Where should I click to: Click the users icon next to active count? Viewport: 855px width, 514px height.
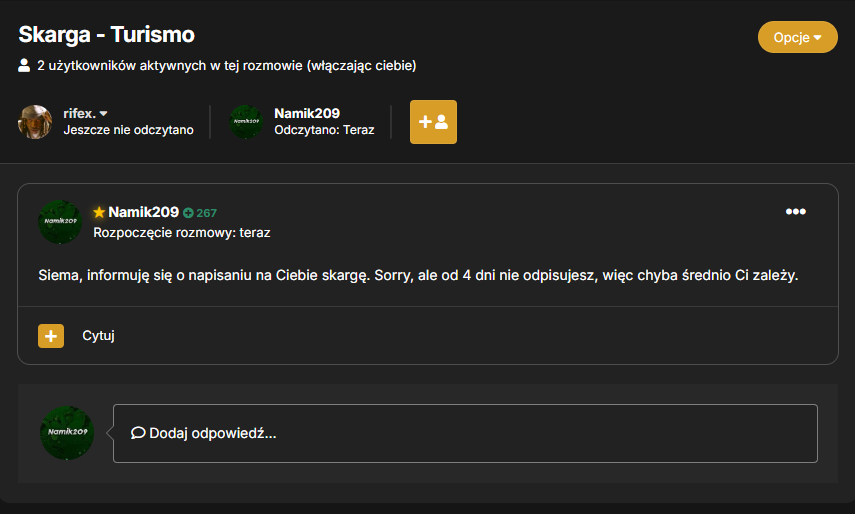tap(24, 65)
